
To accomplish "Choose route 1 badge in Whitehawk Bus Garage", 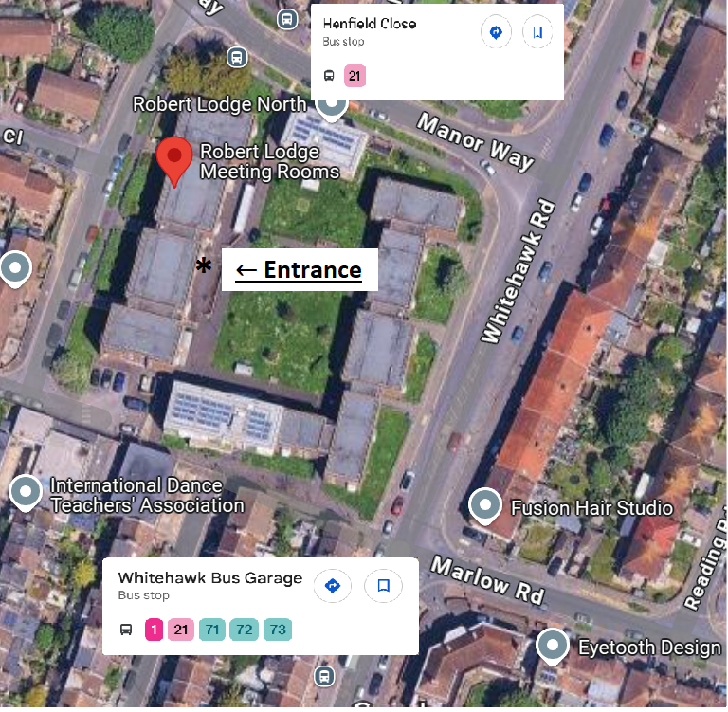I will click(154, 630).
